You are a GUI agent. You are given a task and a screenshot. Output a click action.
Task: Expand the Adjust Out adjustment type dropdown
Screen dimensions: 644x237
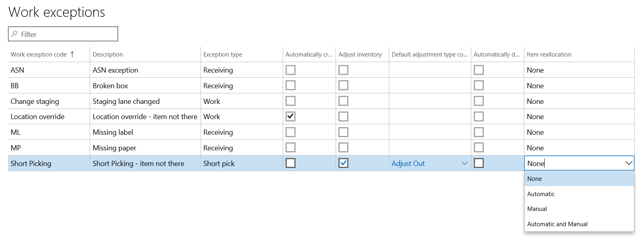tap(464, 163)
